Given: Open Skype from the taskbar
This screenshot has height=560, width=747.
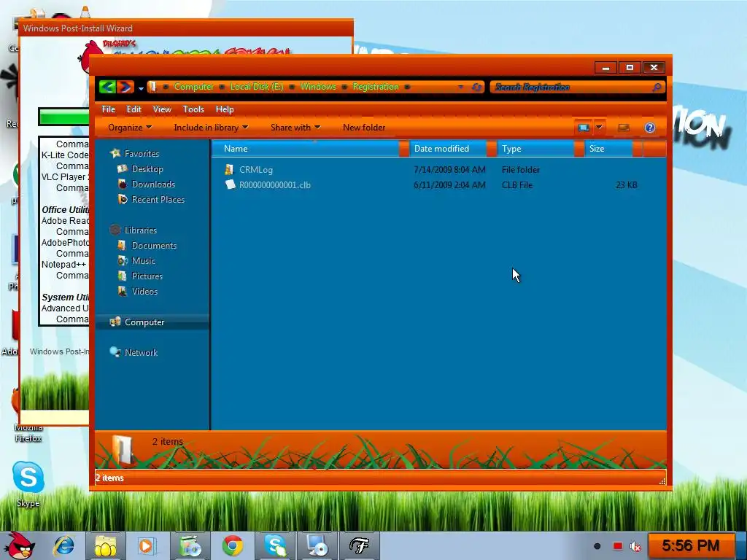Looking at the screenshot, I should pyautogui.click(x=275, y=545).
